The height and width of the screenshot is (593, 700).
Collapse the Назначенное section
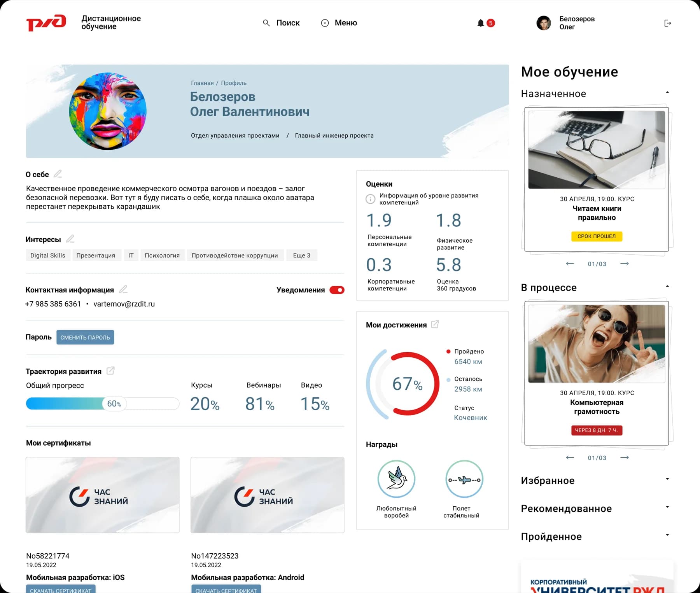pos(667,93)
